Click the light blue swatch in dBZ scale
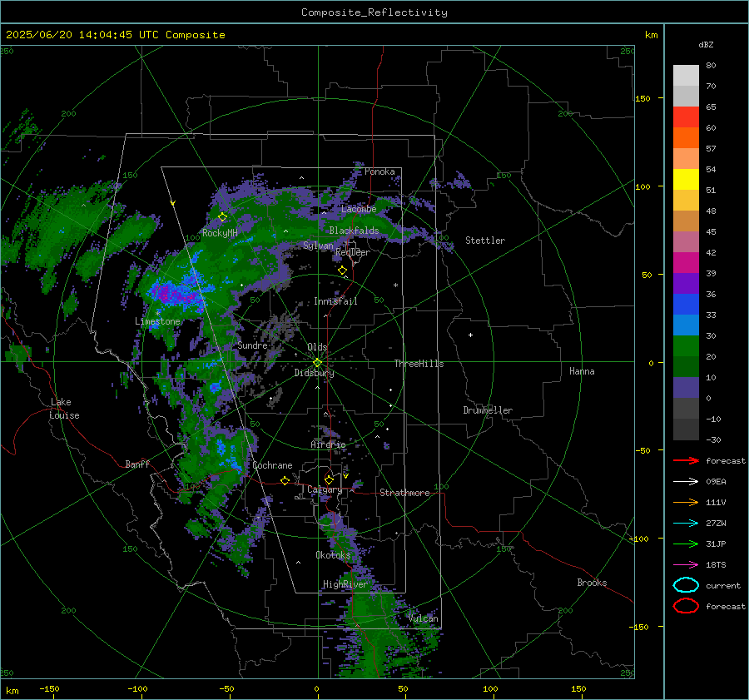The height and width of the screenshot is (700, 749). (686, 325)
